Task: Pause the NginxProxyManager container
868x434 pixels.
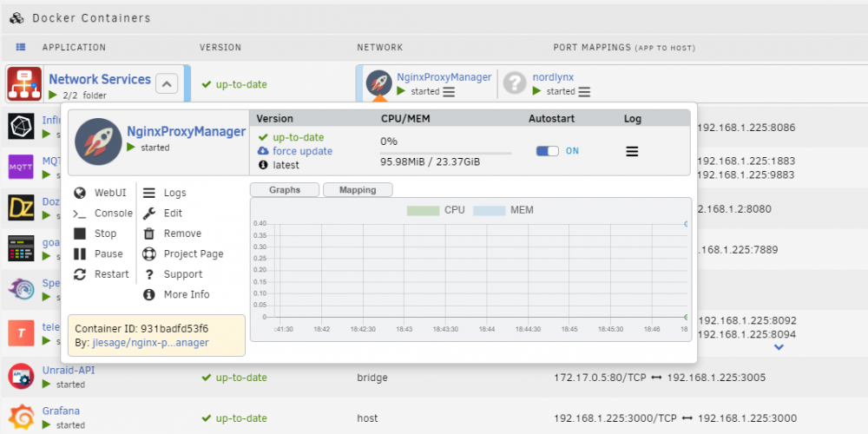Action: [98, 253]
